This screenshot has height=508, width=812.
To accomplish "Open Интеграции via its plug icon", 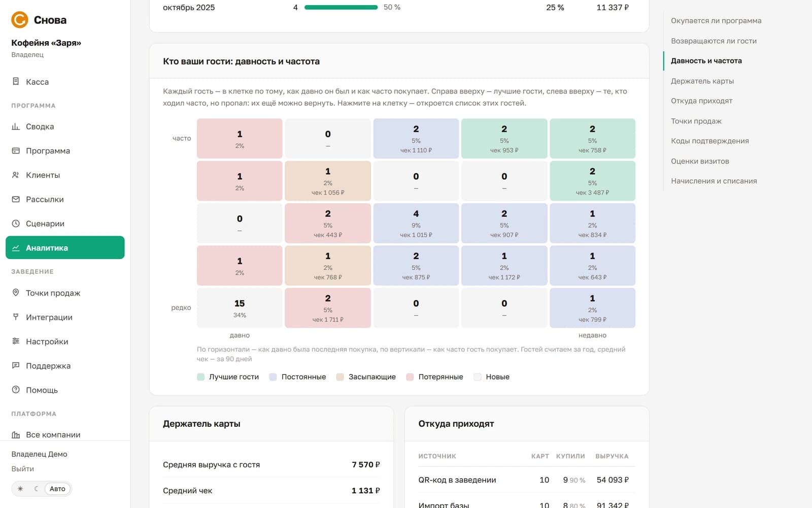I will tap(16, 317).
